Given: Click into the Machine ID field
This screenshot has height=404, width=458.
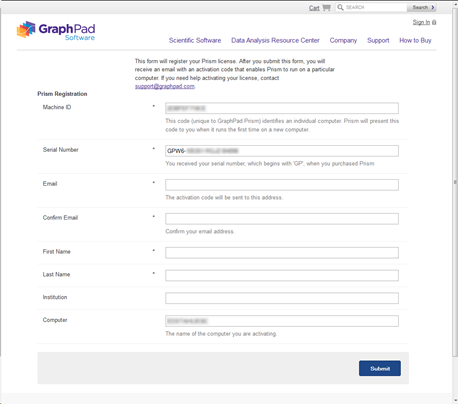Looking at the screenshot, I should tap(282, 108).
